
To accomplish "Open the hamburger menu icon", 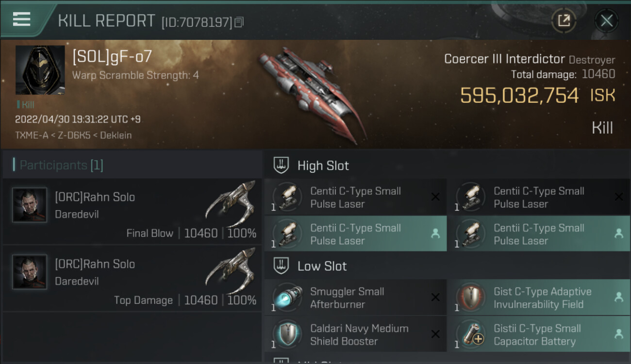I will pyautogui.click(x=22, y=19).
